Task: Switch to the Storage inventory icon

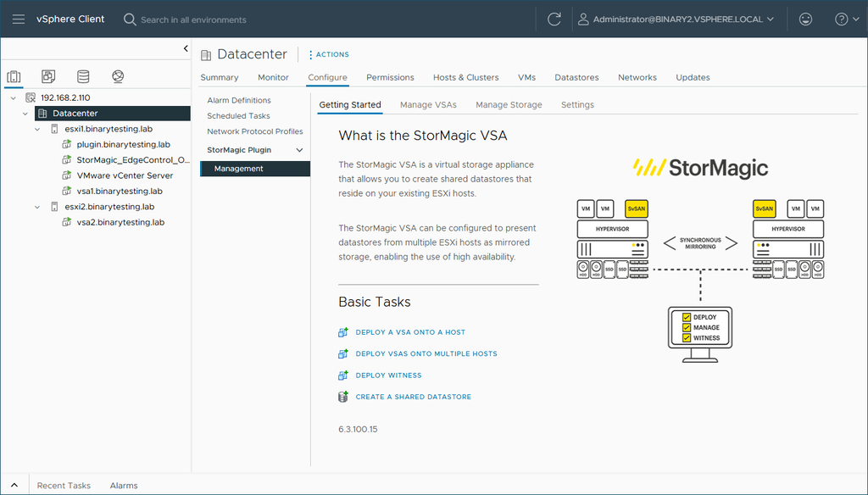Action: click(x=83, y=76)
